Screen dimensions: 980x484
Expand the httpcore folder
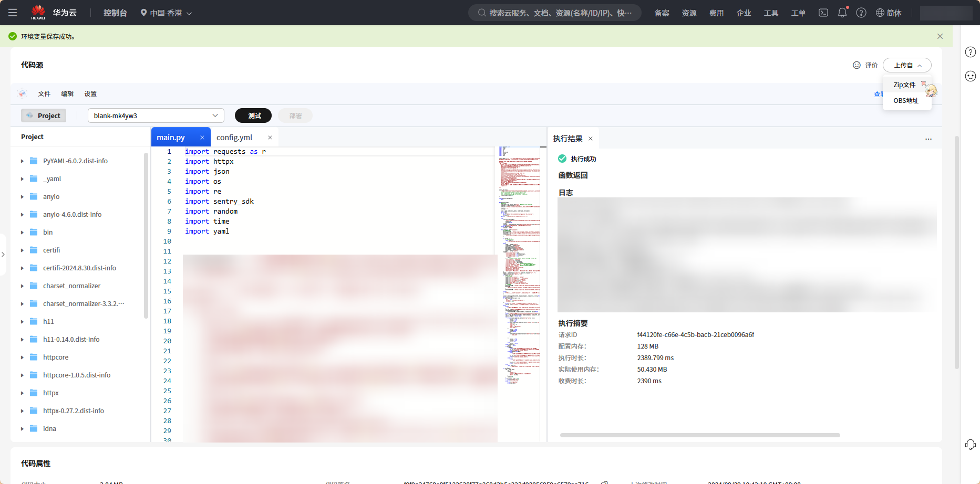(x=22, y=357)
